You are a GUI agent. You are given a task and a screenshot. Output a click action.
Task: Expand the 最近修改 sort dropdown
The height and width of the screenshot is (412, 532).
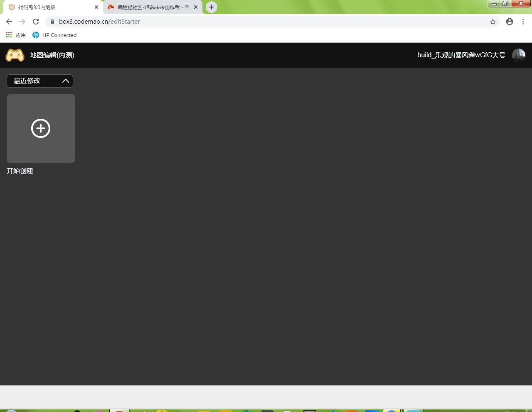point(40,81)
